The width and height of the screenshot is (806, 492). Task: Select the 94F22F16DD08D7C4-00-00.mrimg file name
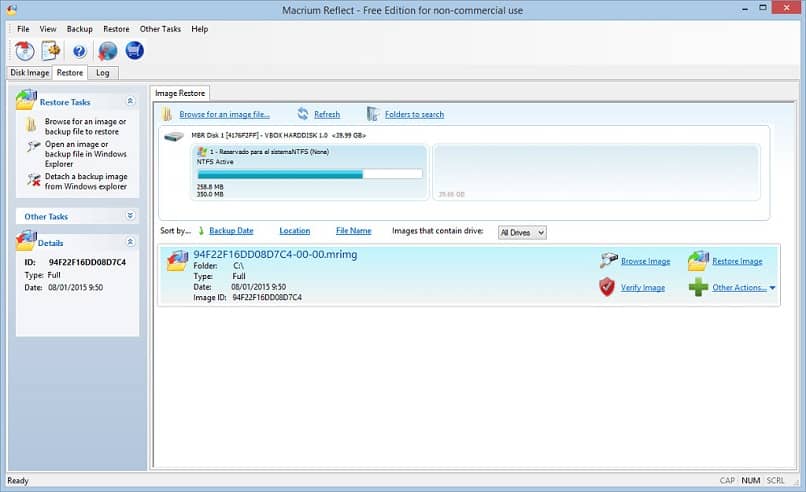[x=275, y=254]
